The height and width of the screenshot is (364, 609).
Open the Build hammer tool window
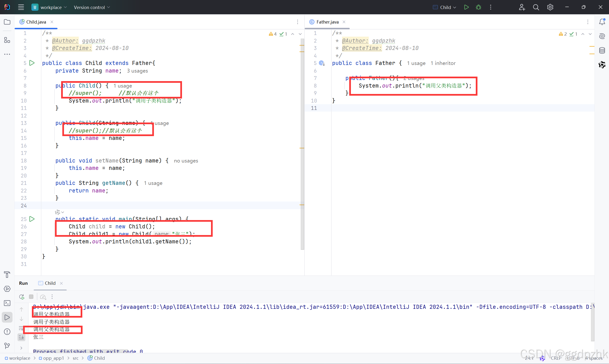click(x=7, y=275)
